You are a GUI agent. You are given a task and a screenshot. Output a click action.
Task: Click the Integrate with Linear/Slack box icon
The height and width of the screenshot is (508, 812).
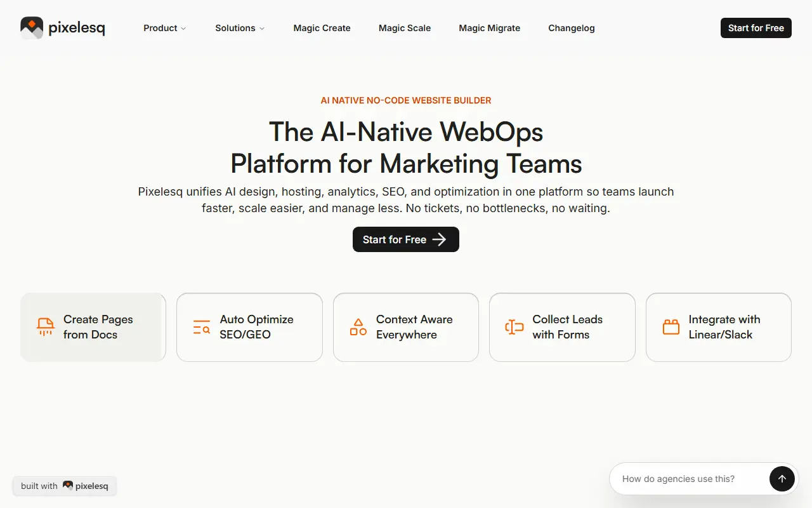pos(671,327)
